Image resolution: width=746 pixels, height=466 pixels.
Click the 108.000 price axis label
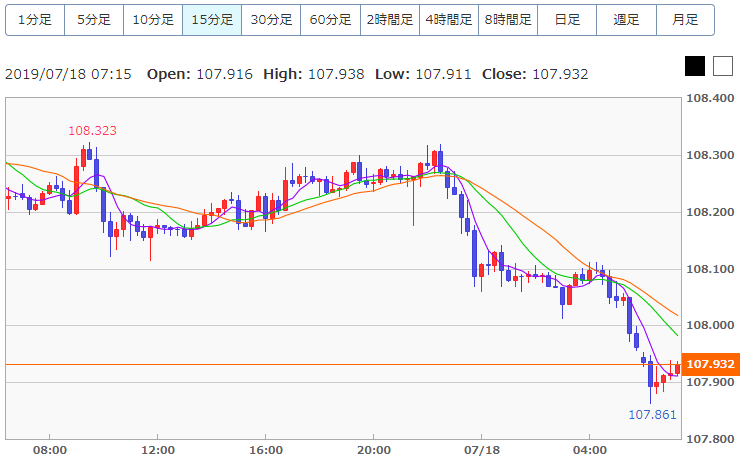pos(710,326)
